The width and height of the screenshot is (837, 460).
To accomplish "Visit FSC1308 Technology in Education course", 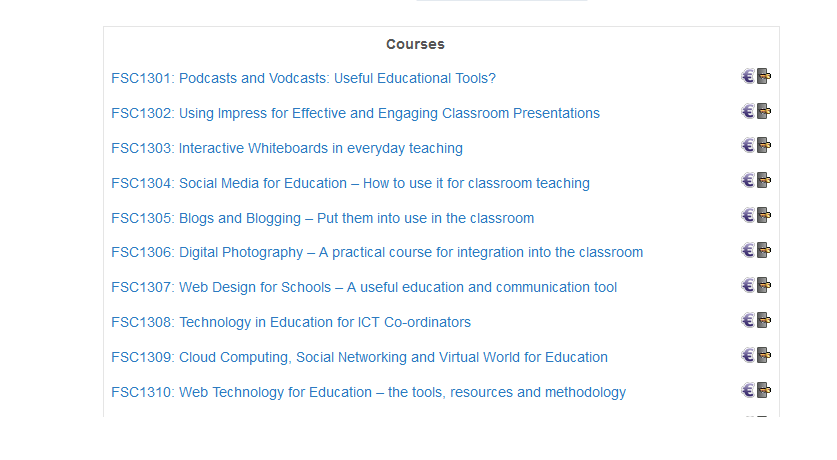I will click(x=291, y=322).
